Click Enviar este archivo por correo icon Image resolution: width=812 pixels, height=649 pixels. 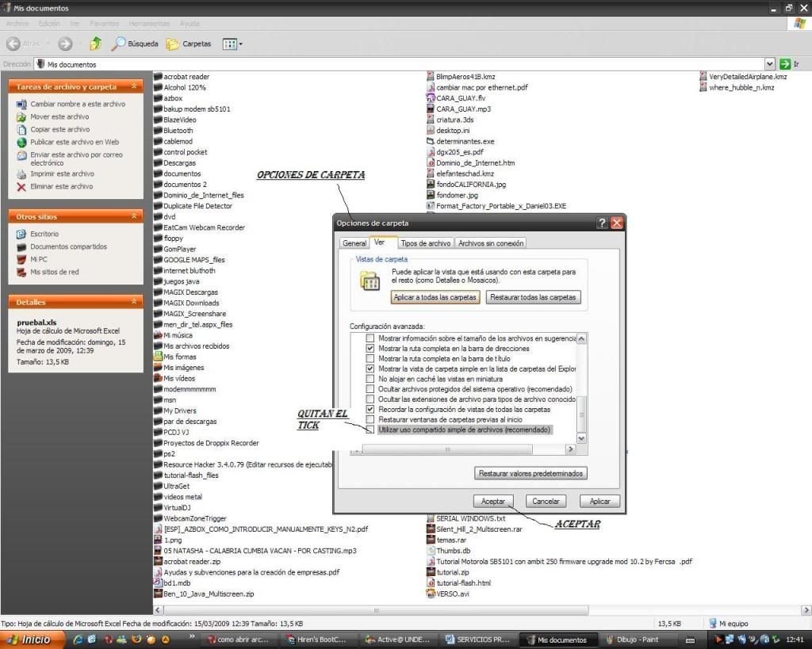(x=21, y=155)
